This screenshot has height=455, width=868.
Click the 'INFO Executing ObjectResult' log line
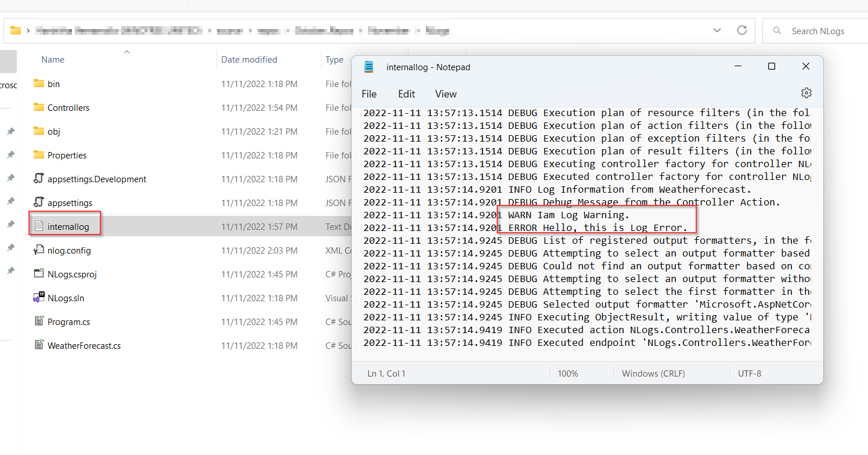(x=587, y=317)
